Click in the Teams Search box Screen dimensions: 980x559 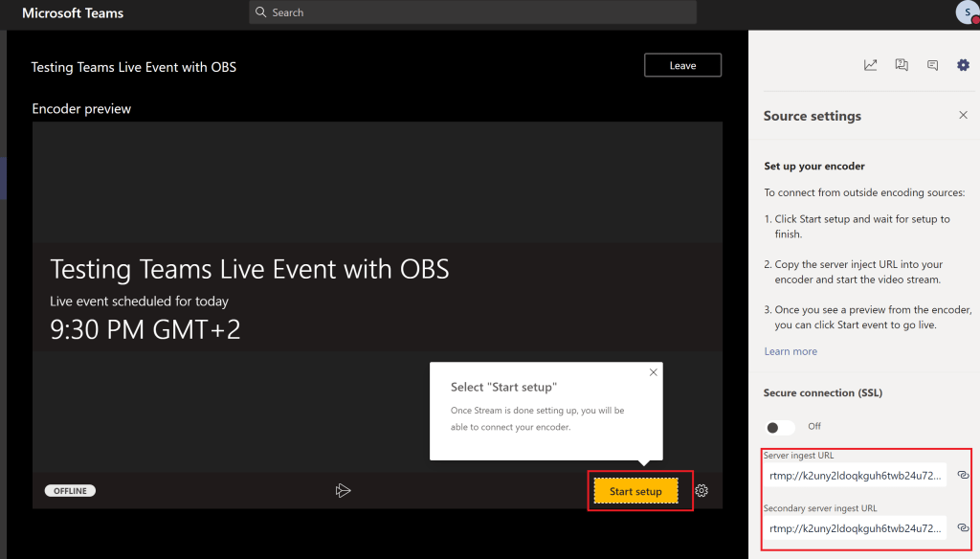[473, 12]
